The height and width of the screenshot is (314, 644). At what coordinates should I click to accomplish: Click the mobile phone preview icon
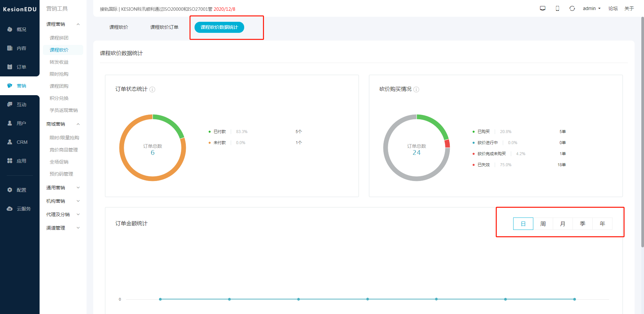[557, 8]
